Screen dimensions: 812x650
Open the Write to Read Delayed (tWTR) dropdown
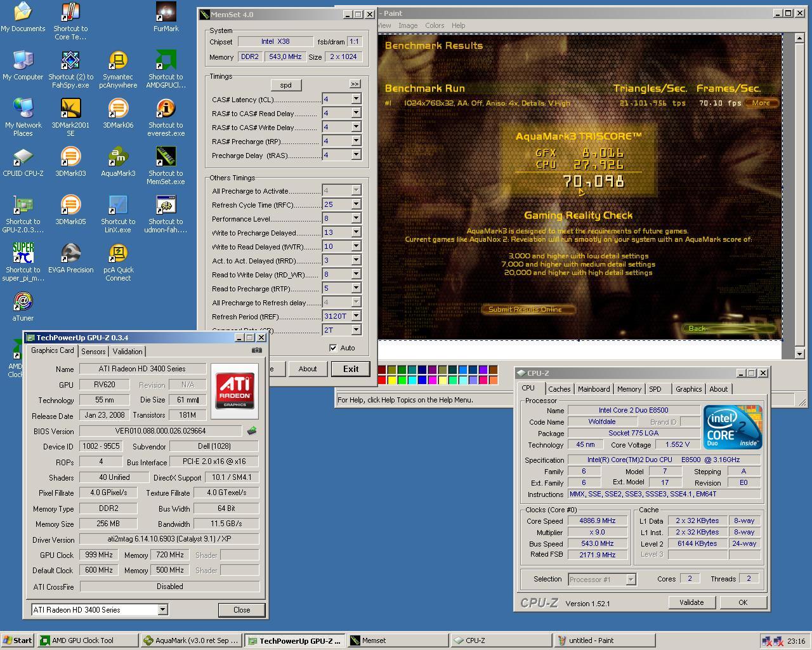point(356,246)
